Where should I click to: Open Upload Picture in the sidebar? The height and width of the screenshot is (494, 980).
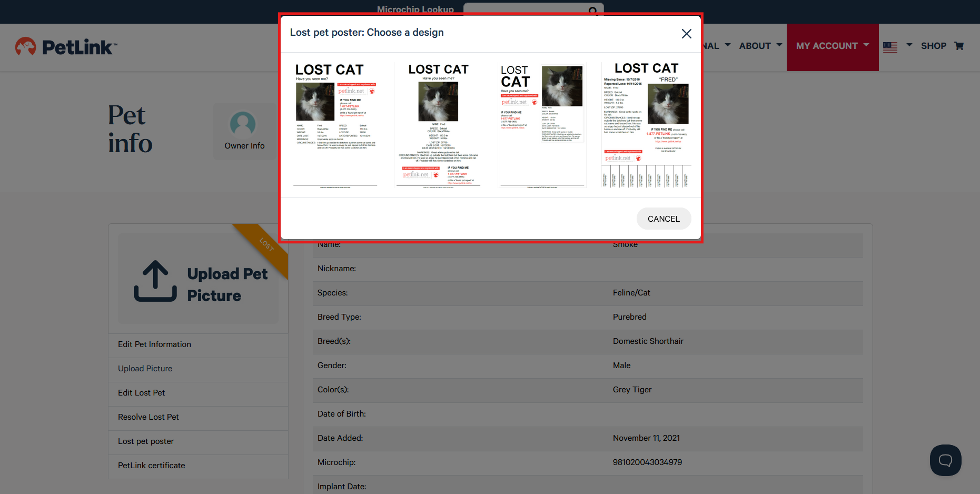point(198,369)
